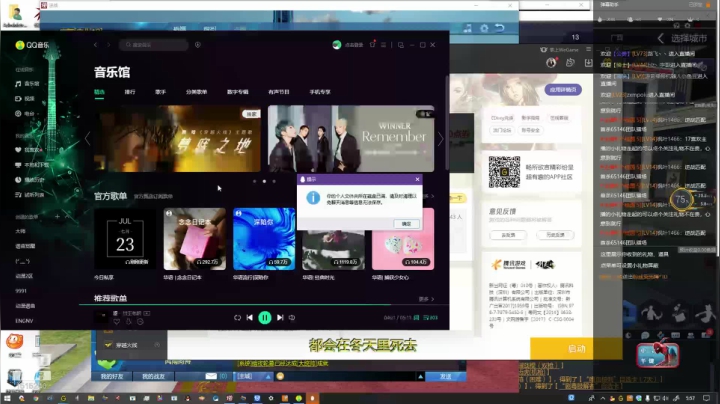This screenshot has height=404, width=720.
Task: Click the yellow 启动 launch button
Action: click(x=576, y=348)
